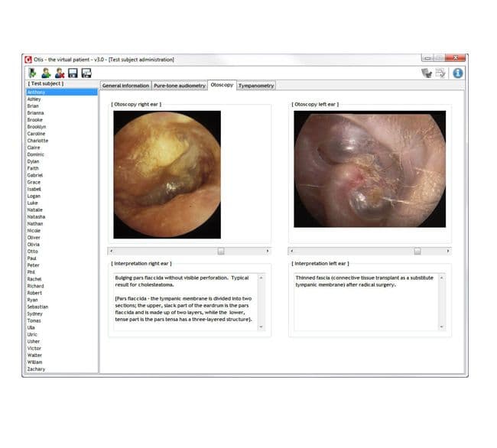Open the Tympanometry tab
Viewport: 497px width, 448px height.
[255, 86]
